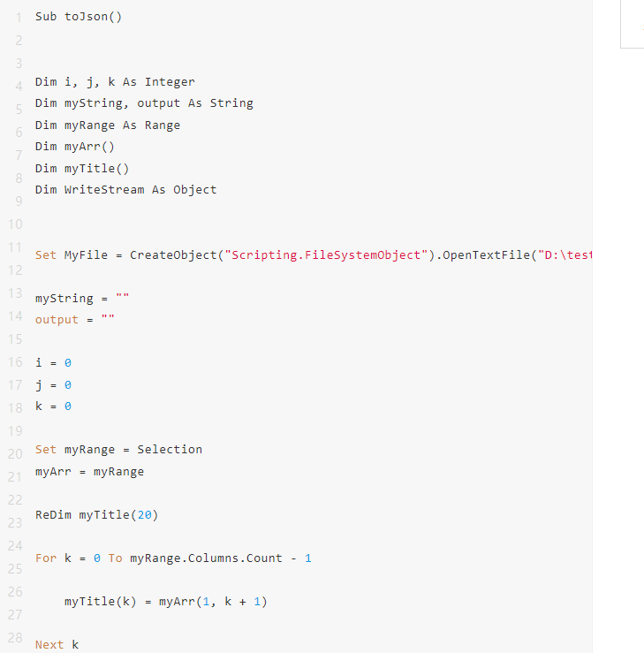Screen dimensions: 644x653
Task: Click the Sub toJson() declaration line
Action: 79,17
